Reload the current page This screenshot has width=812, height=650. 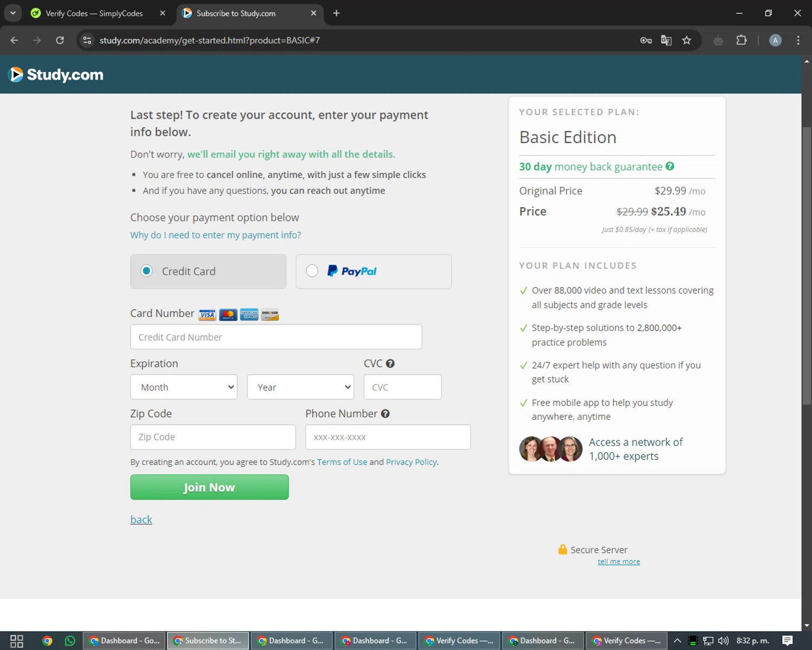(x=60, y=40)
